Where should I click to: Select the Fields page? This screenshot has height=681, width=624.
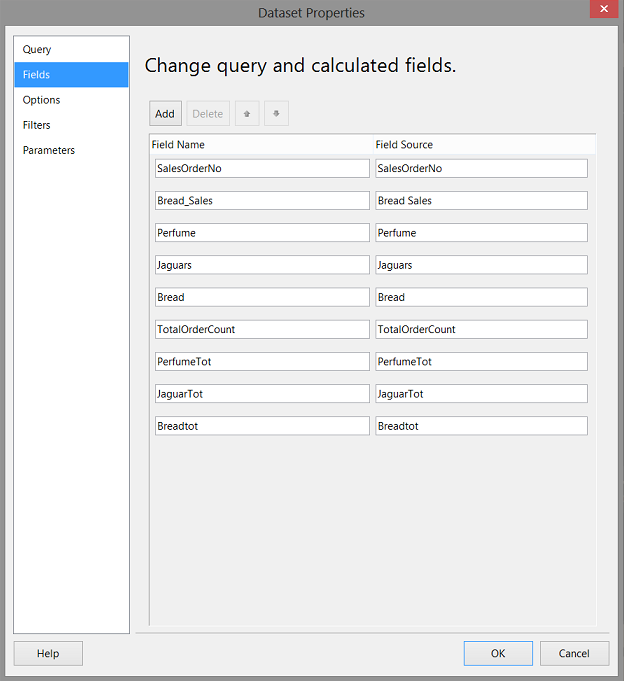(x=37, y=75)
